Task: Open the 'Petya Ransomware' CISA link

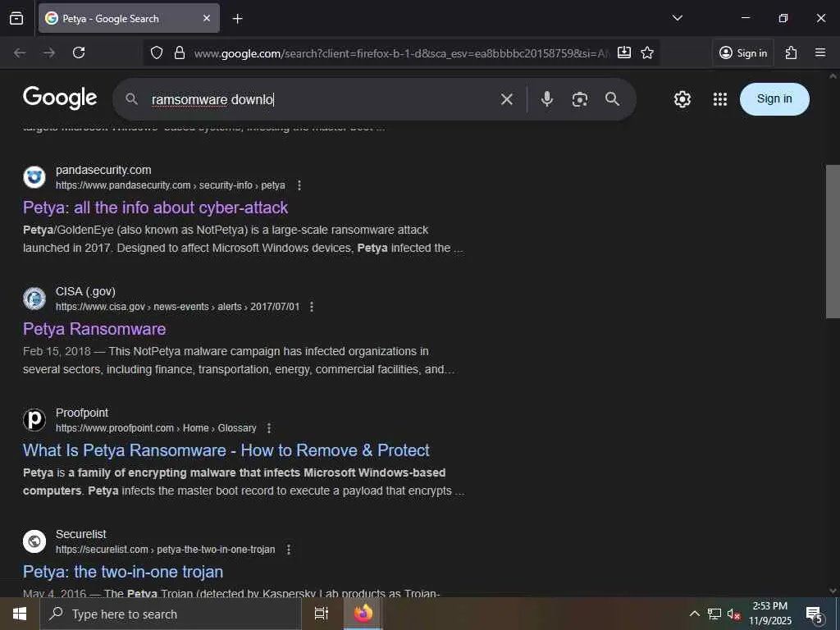Action: (94, 329)
